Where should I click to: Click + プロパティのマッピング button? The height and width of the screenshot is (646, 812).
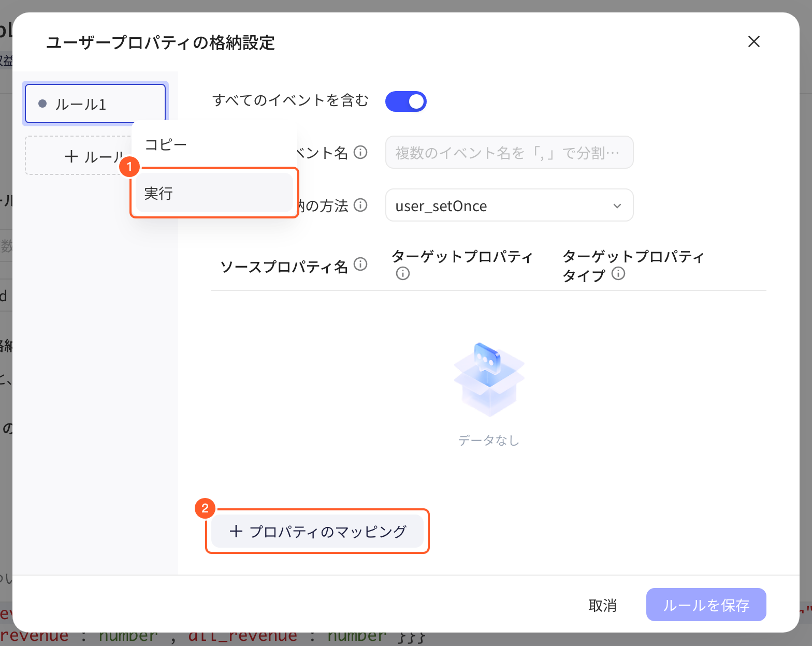click(317, 531)
